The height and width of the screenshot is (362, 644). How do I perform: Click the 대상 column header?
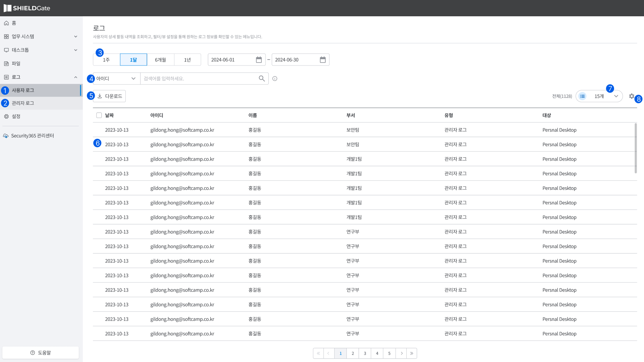[547, 115]
